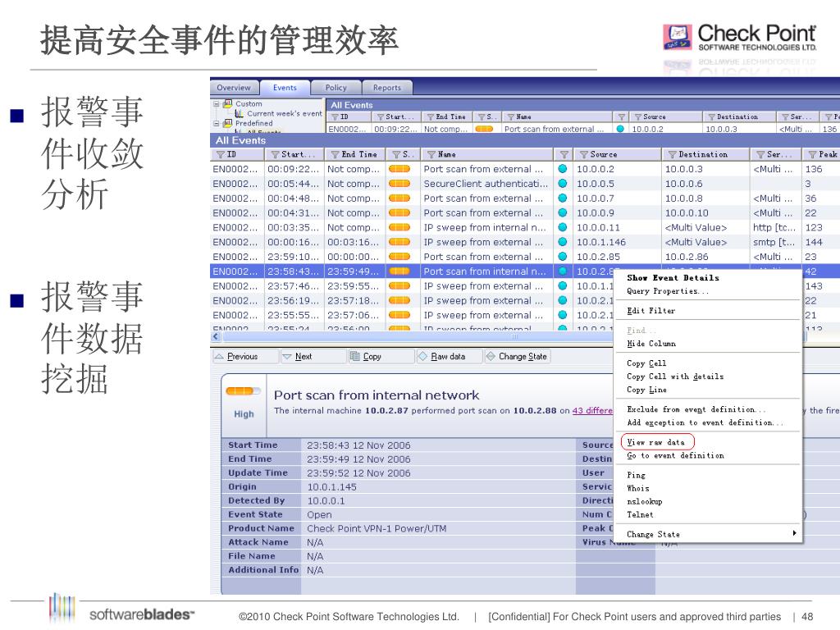Expand the Change State submenu
This screenshot has width=840, height=630.
coord(707,534)
